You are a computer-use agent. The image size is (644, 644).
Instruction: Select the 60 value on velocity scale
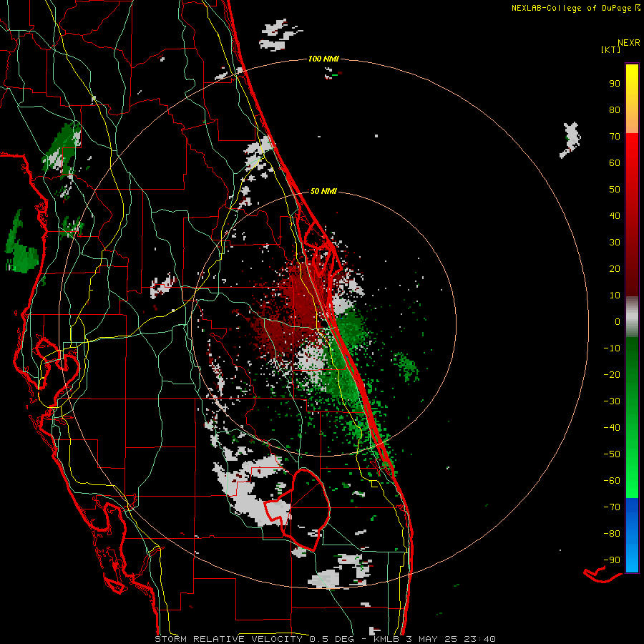pos(615,162)
